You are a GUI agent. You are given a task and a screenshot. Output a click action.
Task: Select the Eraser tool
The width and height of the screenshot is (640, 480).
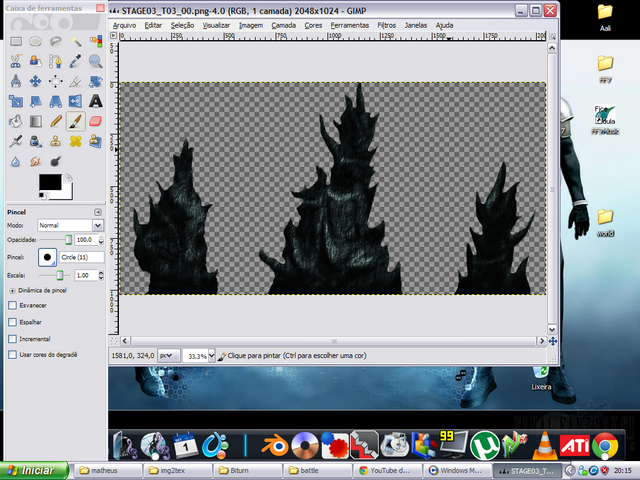96,121
